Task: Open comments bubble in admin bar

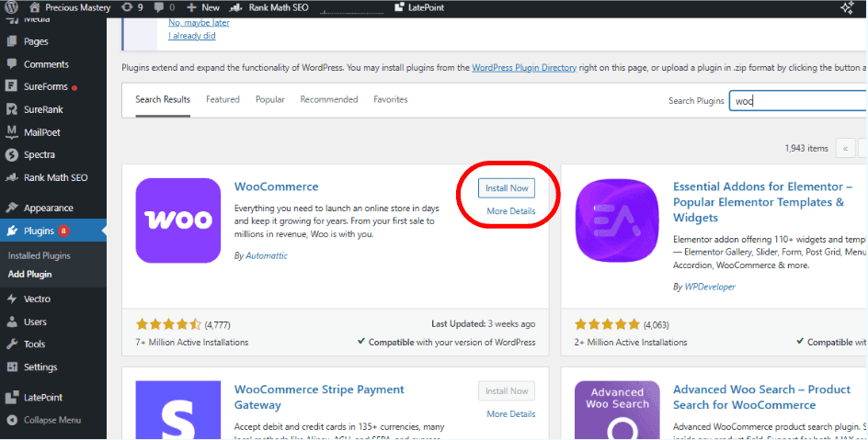Action: point(165,7)
